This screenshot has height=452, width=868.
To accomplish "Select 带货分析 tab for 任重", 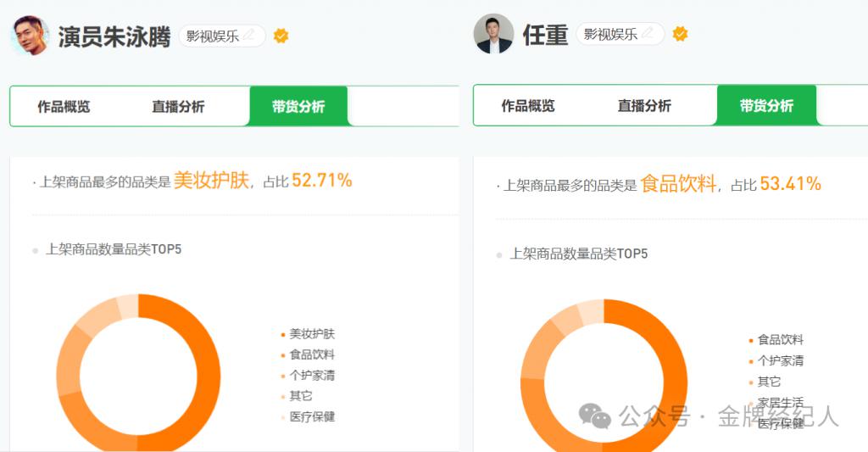I will click(766, 106).
